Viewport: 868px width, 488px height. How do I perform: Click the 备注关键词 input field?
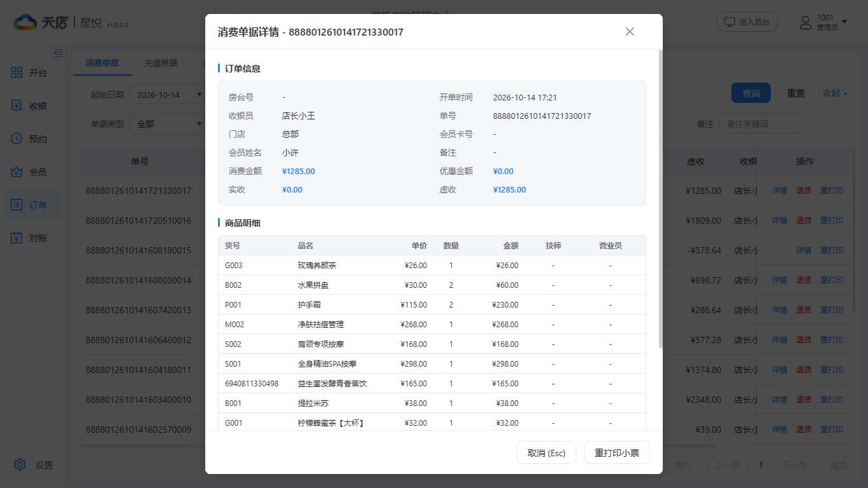pos(760,124)
